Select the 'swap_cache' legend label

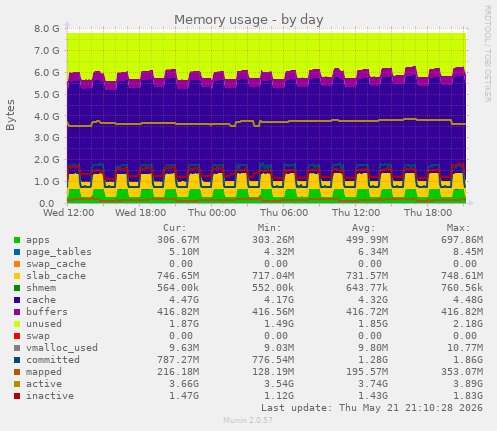coord(56,264)
